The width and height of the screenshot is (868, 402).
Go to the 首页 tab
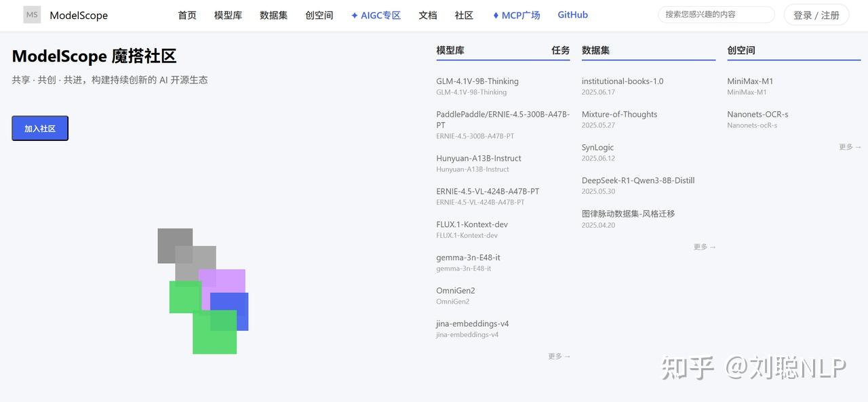pyautogui.click(x=187, y=15)
